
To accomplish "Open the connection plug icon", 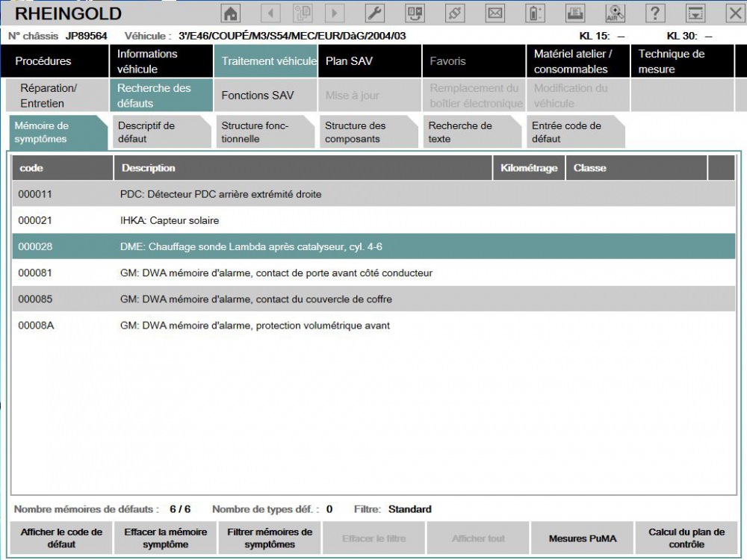I will point(455,13).
